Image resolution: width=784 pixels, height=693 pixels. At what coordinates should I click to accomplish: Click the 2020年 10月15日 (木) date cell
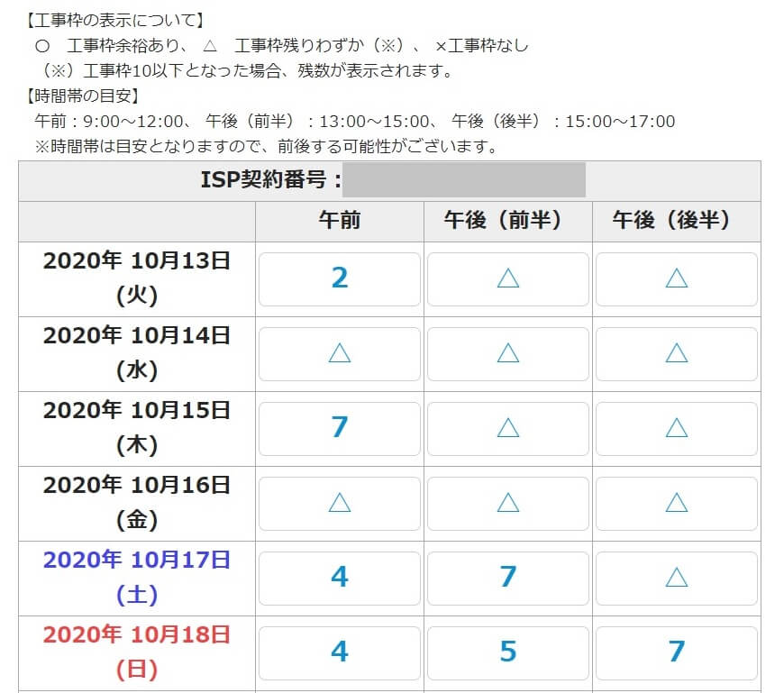137,428
